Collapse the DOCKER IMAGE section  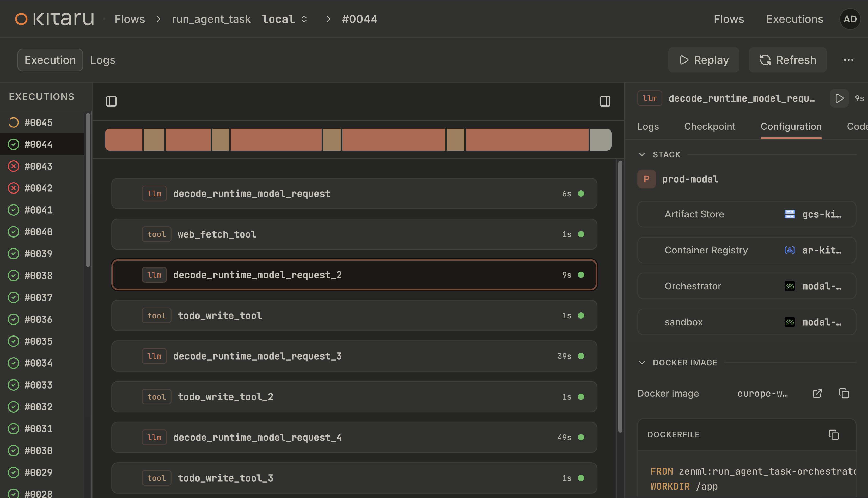pos(642,363)
